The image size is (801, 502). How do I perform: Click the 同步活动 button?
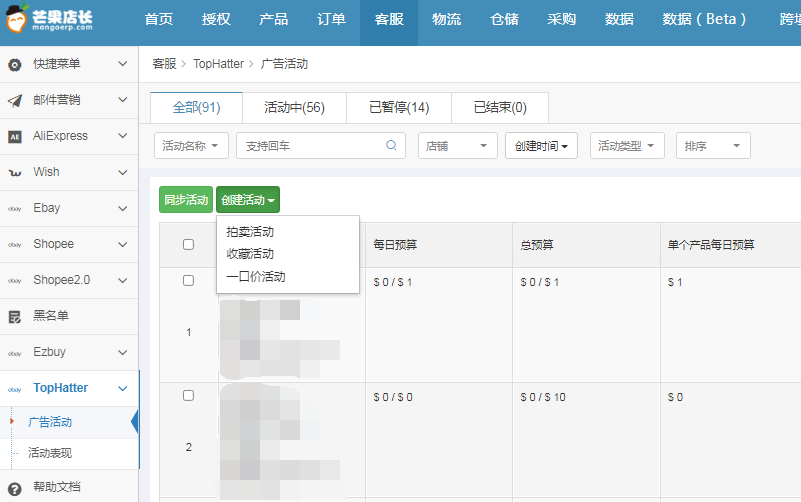click(x=186, y=200)
